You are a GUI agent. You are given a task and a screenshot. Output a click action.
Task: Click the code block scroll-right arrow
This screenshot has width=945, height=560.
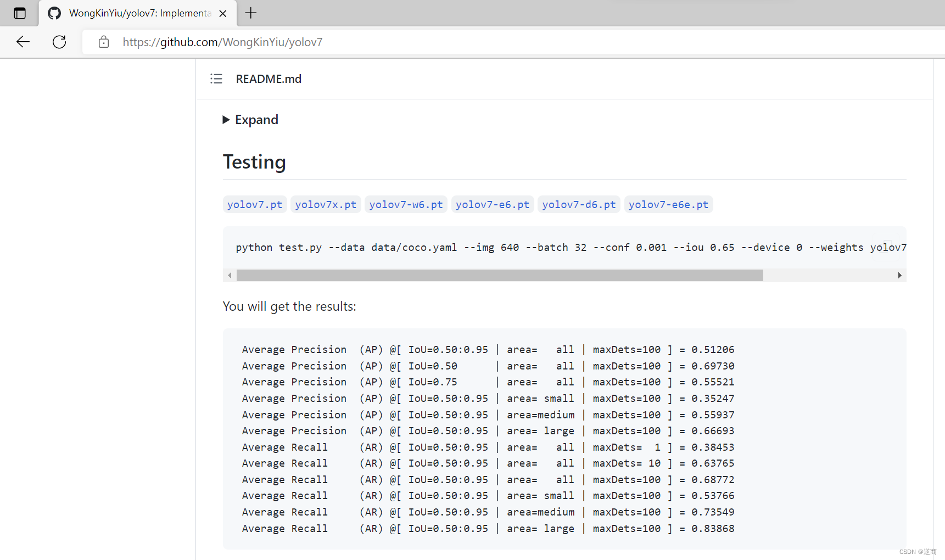pos(899,276)
